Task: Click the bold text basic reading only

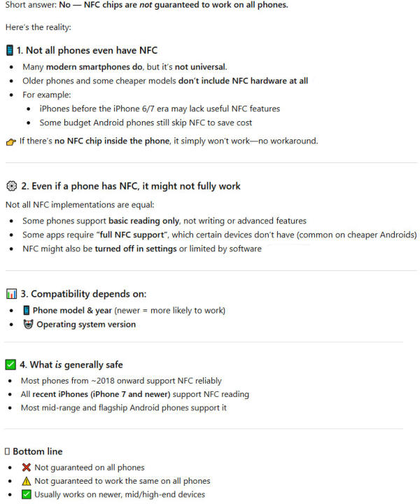Action: 143,221
